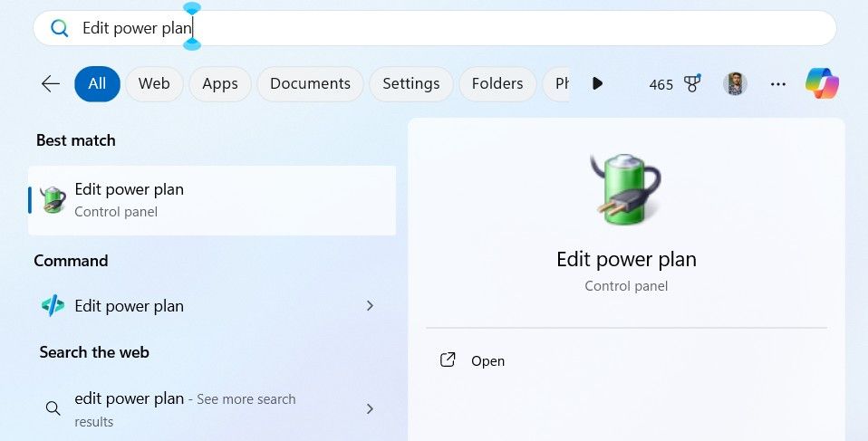This screenshot has width=868, height=441.
Task: Open the user profile avatar
Action: point(735,83)
